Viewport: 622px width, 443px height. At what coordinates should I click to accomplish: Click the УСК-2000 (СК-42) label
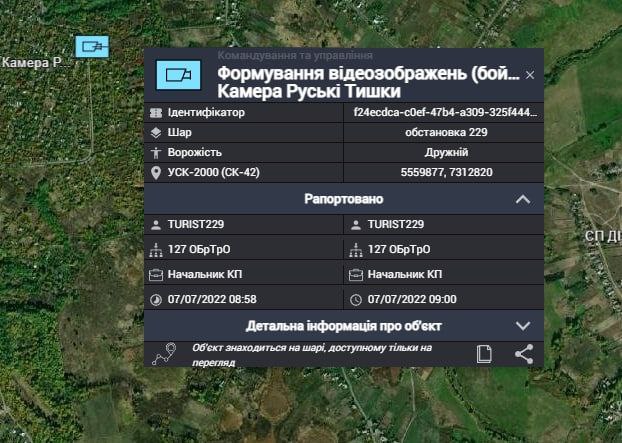(214, 172)
